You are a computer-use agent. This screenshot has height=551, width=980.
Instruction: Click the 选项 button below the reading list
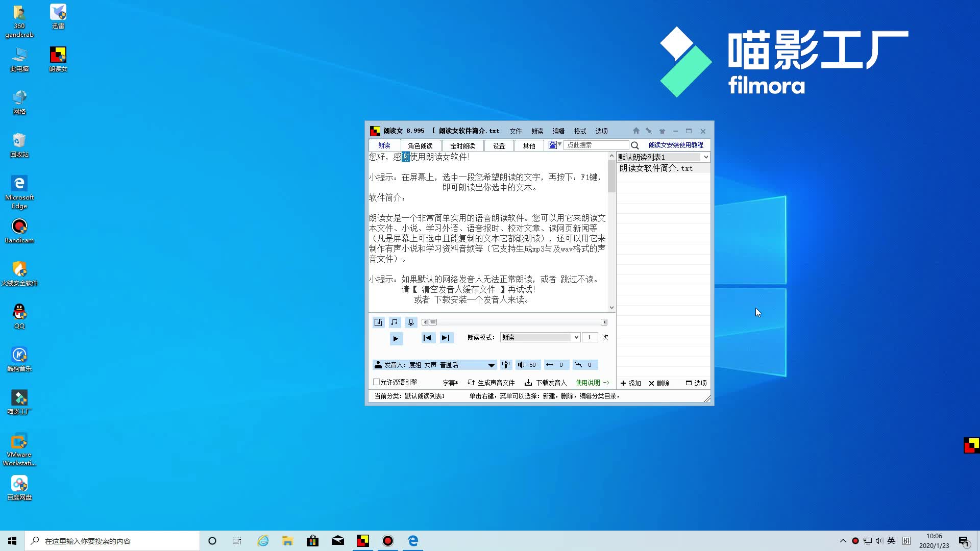(x=696, y=383)
